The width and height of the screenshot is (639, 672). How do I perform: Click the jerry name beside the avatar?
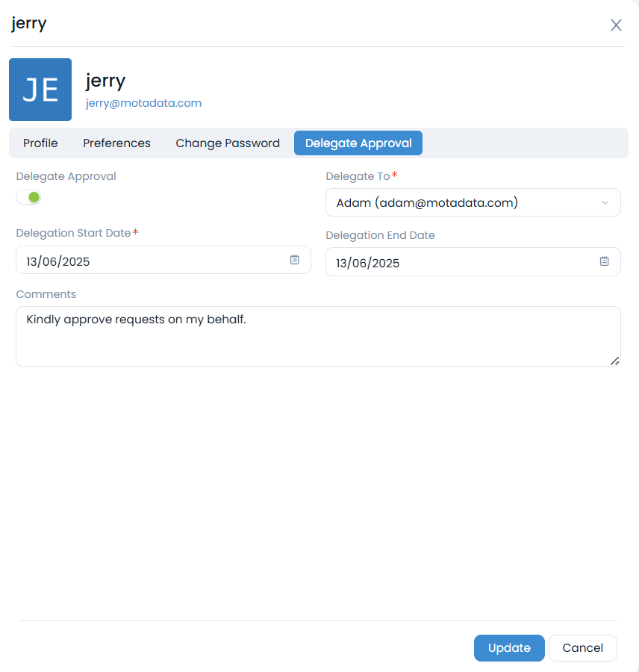105,80
